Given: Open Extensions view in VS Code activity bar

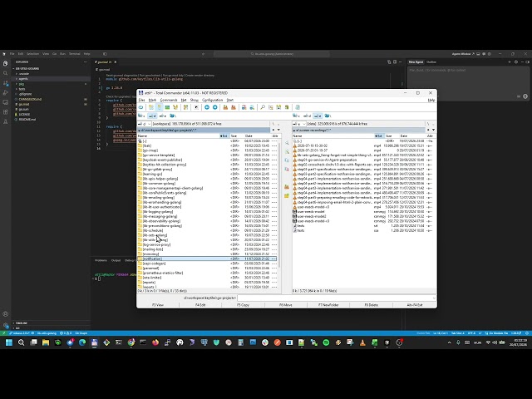Looking at the screenshot, I should (x=6, y=111).
